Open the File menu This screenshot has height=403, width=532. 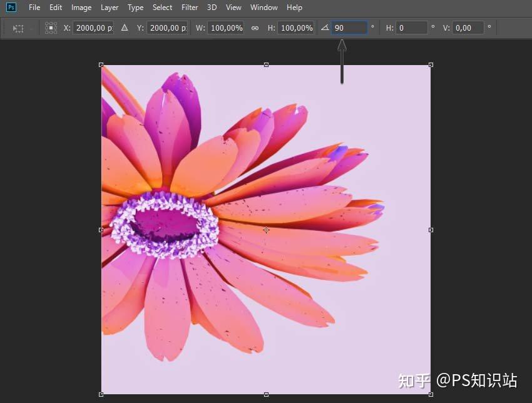pyautogui.click(x=34, y=8)
